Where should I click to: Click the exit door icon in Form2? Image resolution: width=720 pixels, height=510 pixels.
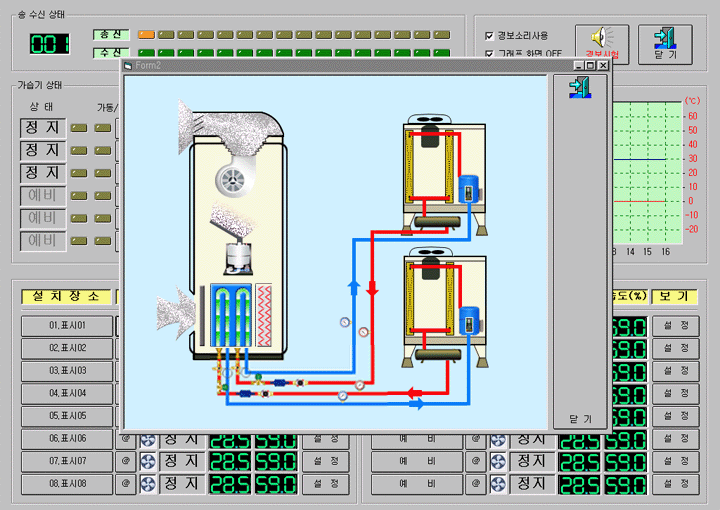point(579,87)
